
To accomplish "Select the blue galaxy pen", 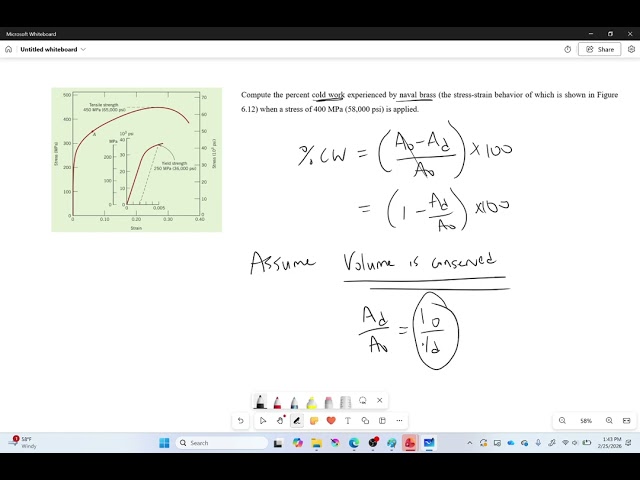I will [x=294, y=402].
